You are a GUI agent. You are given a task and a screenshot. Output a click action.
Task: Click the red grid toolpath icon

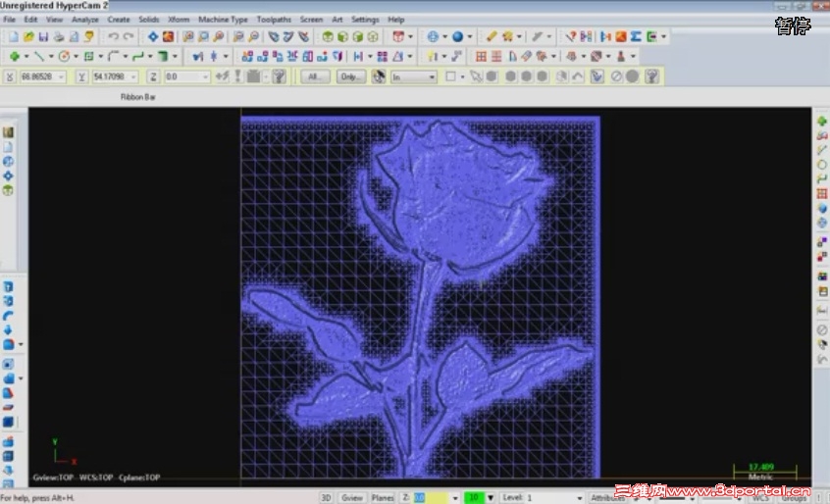(481, 56)
